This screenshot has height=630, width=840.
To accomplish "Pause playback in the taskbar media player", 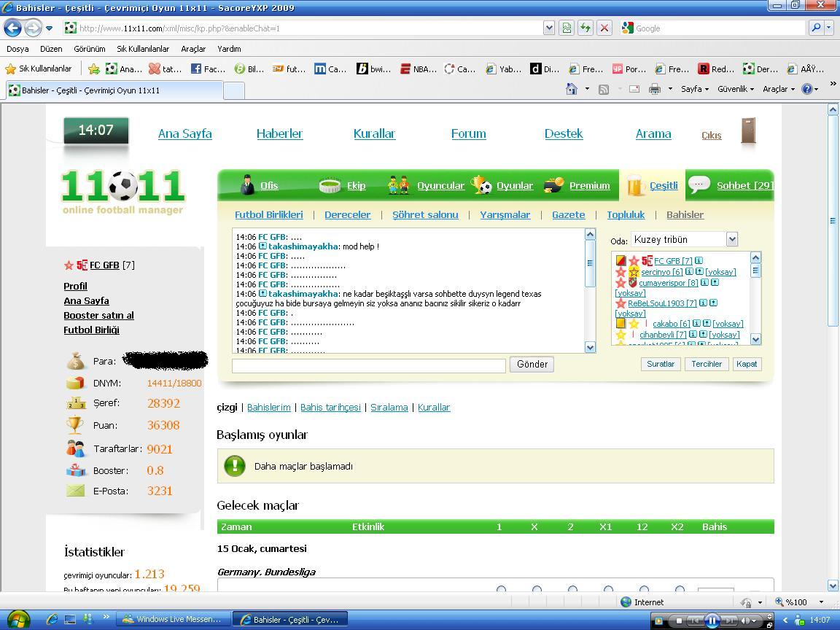I will click(712, 621).
